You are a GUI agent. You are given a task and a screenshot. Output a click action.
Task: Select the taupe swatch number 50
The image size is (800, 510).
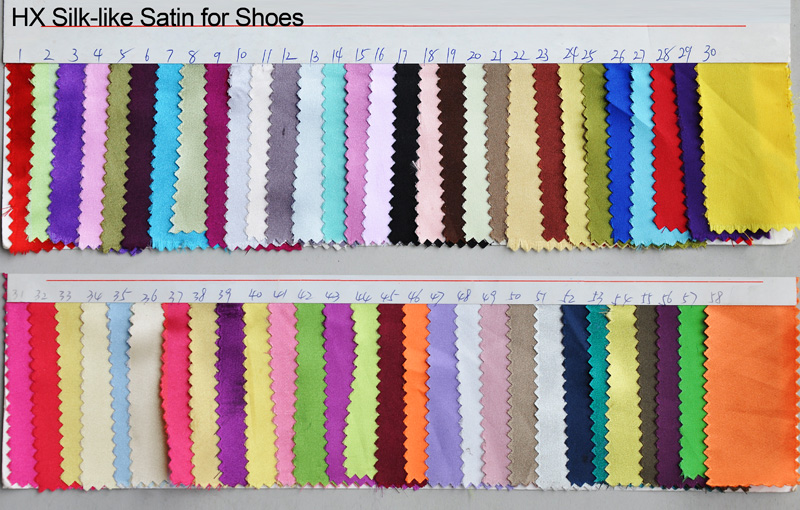pyautogui.click(x=522, y=394)
